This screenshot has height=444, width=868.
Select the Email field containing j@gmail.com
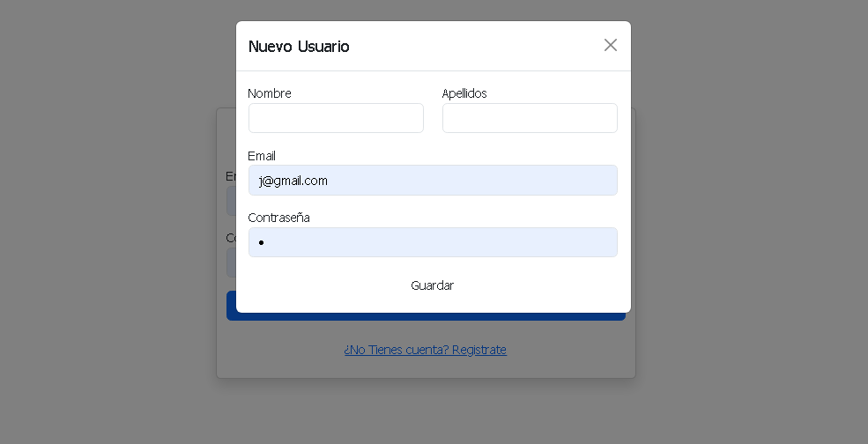click(x=433, y=180)
